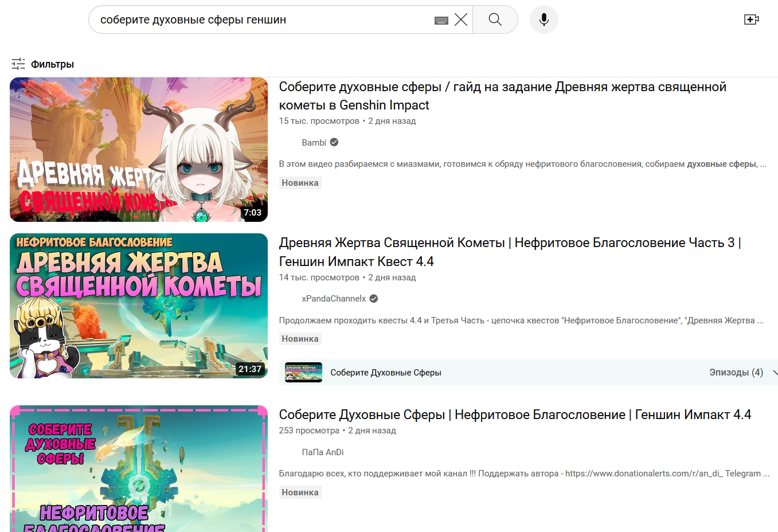Click the xPandaChannelx verified checkmark badge

click(x=374, y=298)
